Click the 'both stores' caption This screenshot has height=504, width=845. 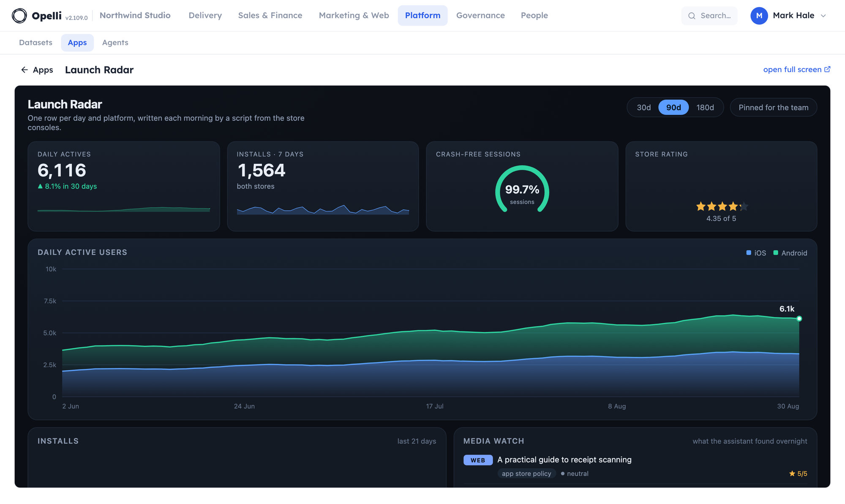tap(255, 186)
